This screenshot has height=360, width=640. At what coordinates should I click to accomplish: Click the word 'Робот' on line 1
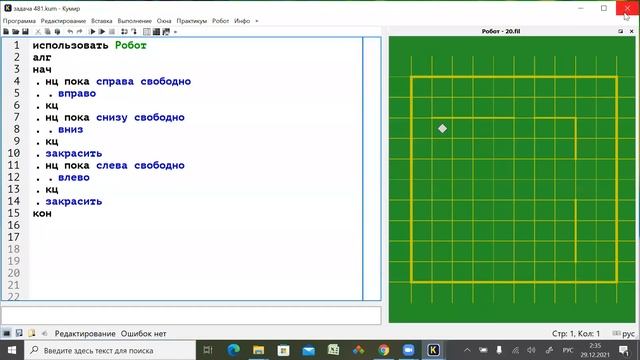pos(131,45)
